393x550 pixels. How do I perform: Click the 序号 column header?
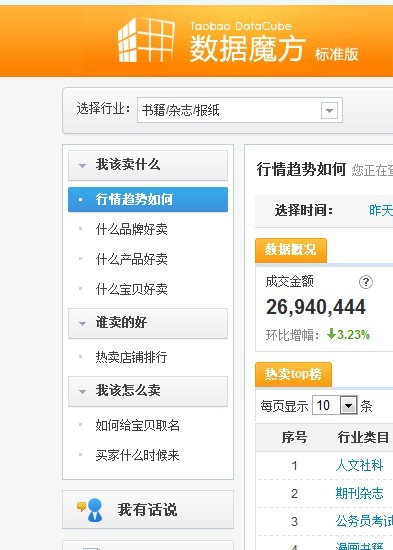tap(294, 437)
